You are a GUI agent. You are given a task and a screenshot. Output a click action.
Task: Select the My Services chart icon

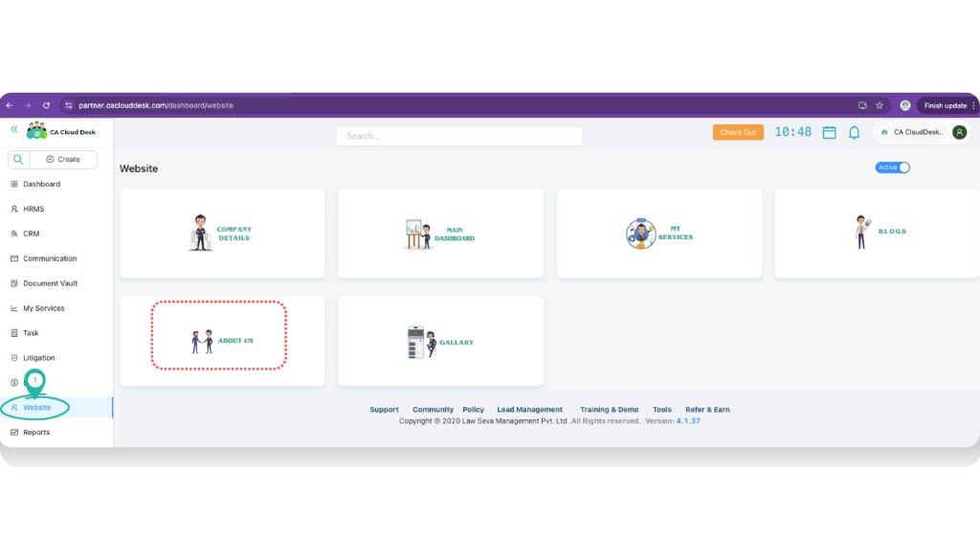(14, 307)
